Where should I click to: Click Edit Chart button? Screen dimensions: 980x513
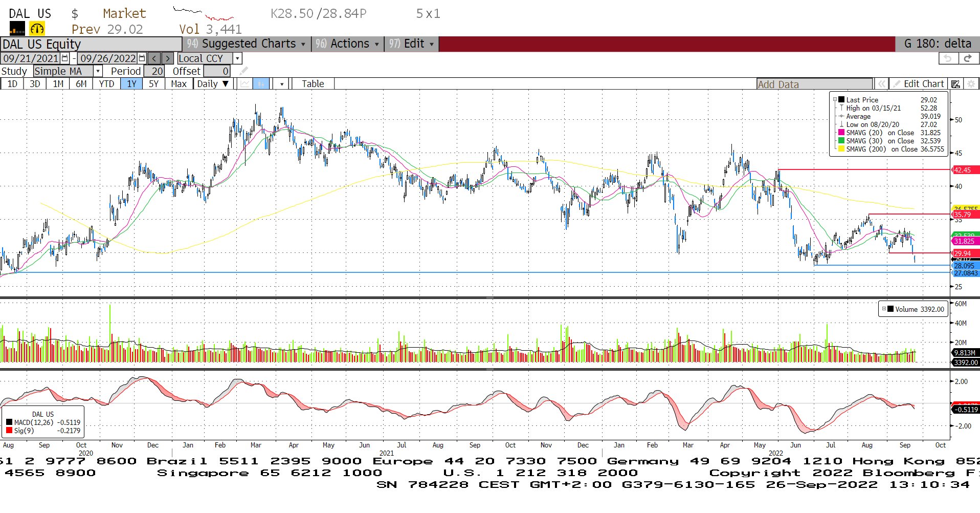click(x=918, y=84)
